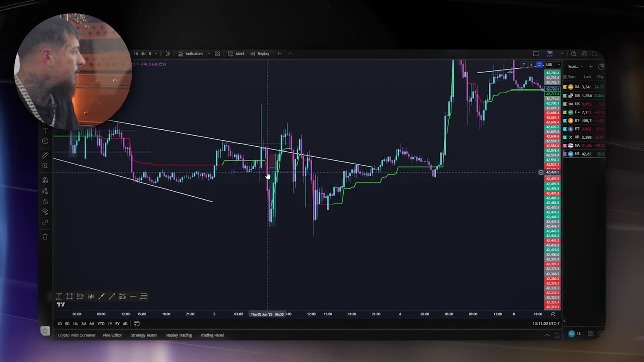The height and width of the screenshot is (362, 644).
Task: Enter fullscreen mode
Action: [595, 54]
